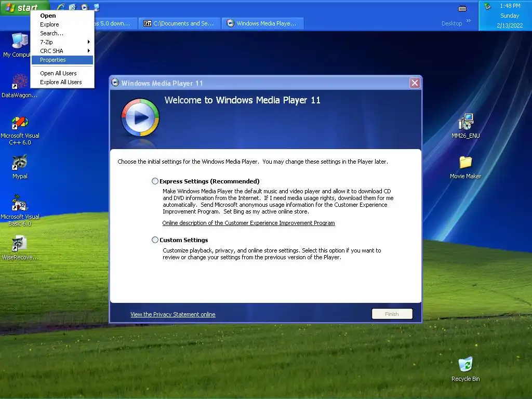The width and height of the screenshot is (532, 399).
Task: Open Outlook Express Quick Launch icon
Action: tap(73, 7)
